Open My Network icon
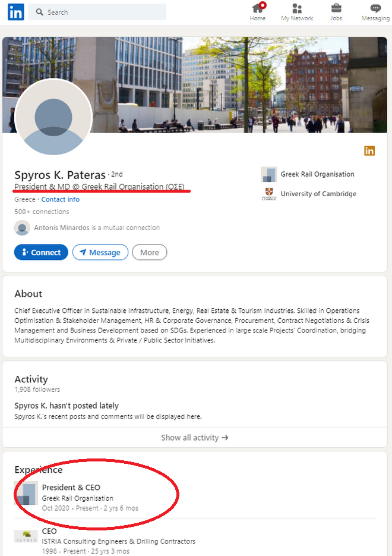392x556 pixels. [x=297, y=8]
